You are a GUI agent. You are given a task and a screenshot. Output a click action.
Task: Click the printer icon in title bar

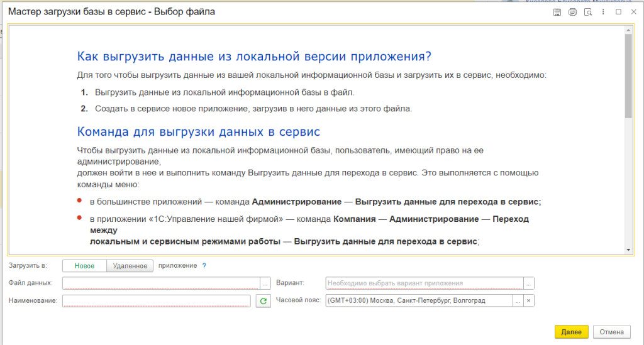pyautogui.click(x=572, y=12)
